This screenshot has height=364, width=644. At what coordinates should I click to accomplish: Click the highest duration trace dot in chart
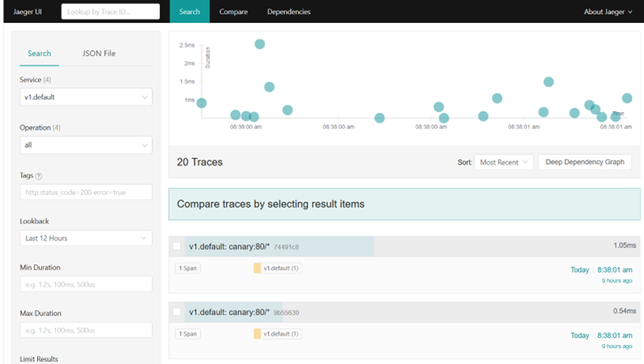click(260, 44)
